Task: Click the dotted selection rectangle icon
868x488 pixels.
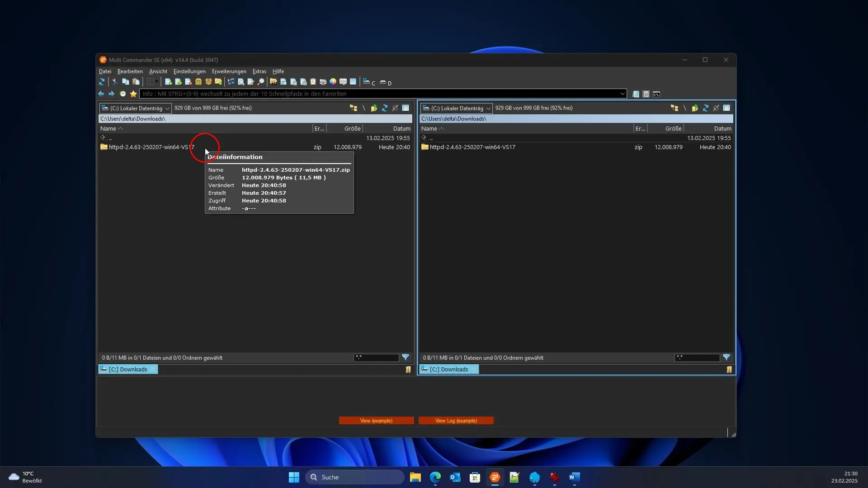Action: pyautogui.click(x=150, y=82)
